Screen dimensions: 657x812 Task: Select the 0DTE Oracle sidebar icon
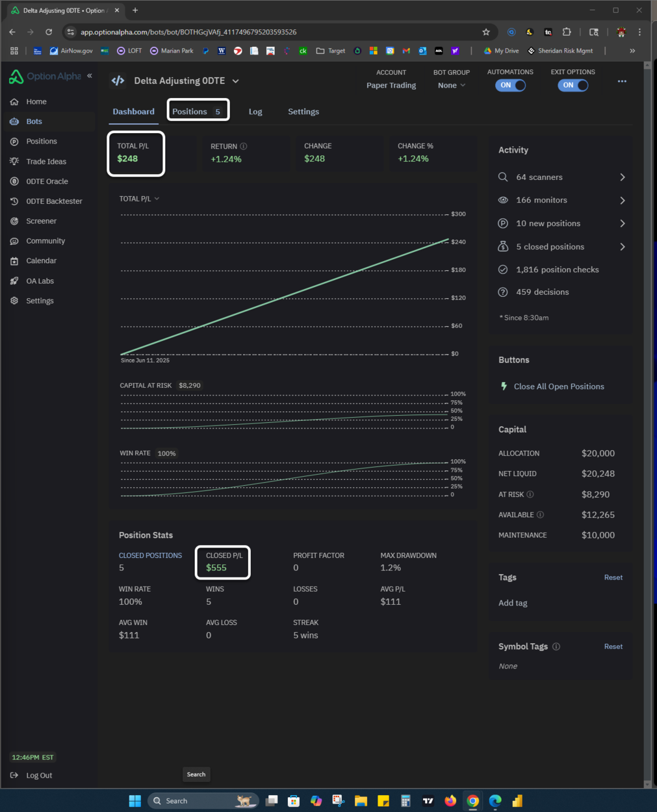coord(14,181)
